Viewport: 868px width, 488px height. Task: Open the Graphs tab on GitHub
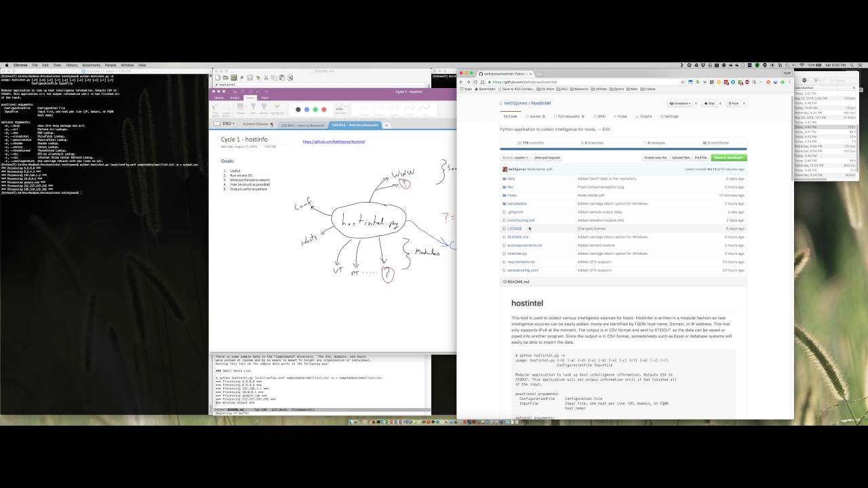point(644,117)
